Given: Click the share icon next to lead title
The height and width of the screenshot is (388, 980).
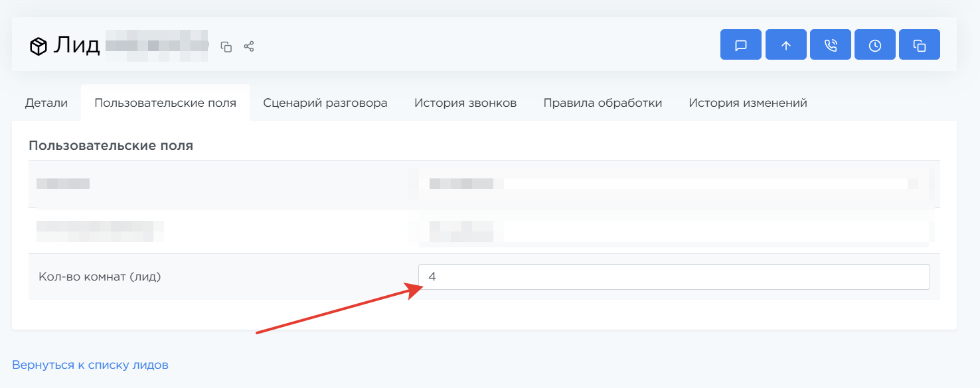Looking at the screenshot, I should pos(249,46).
